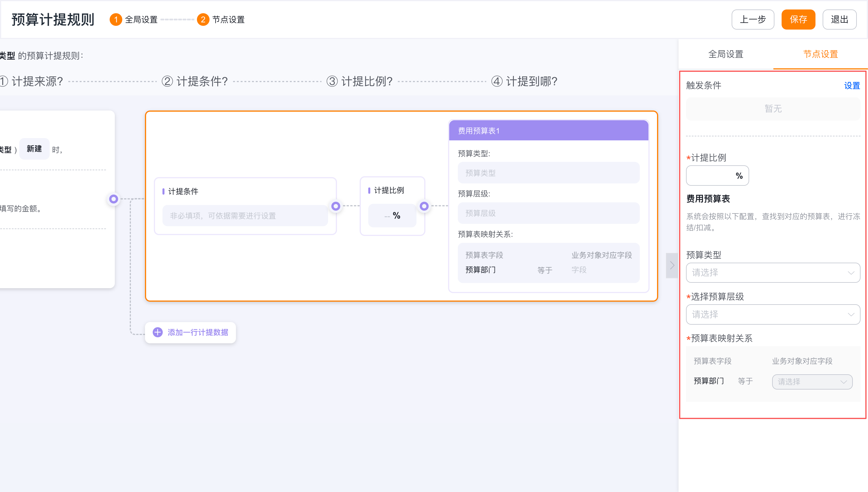868x492 pixels.
Task: Click the 计提条件 optional condition field
Action: coord(245,216)
